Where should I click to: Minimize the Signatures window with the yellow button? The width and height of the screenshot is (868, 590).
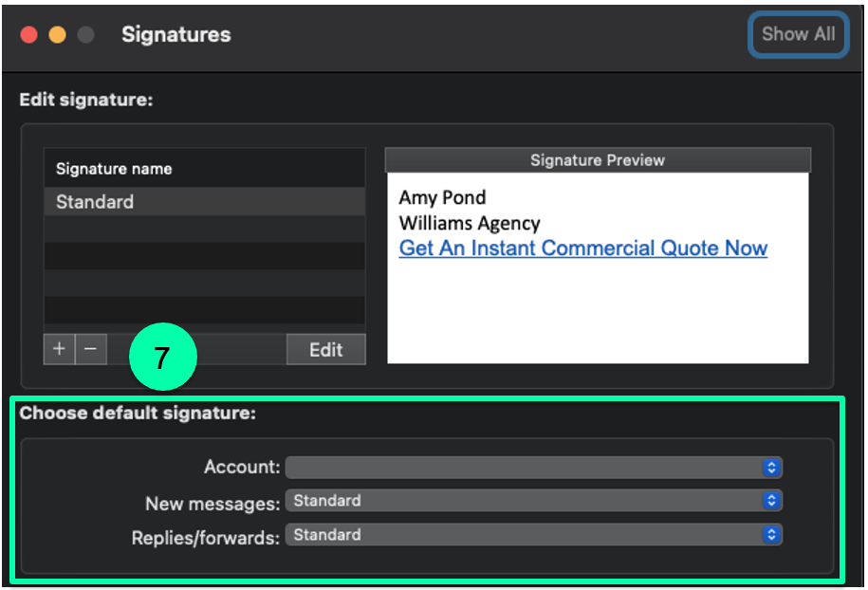point(57,35)
